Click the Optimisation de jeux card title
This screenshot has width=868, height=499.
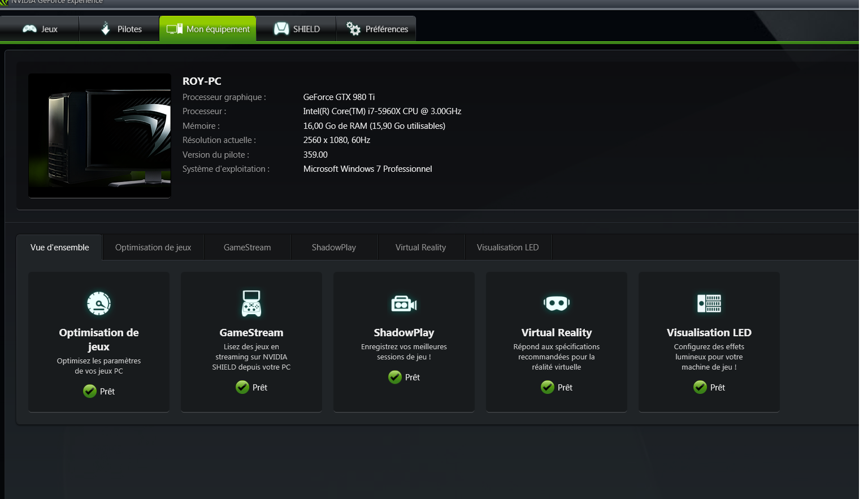99,340
